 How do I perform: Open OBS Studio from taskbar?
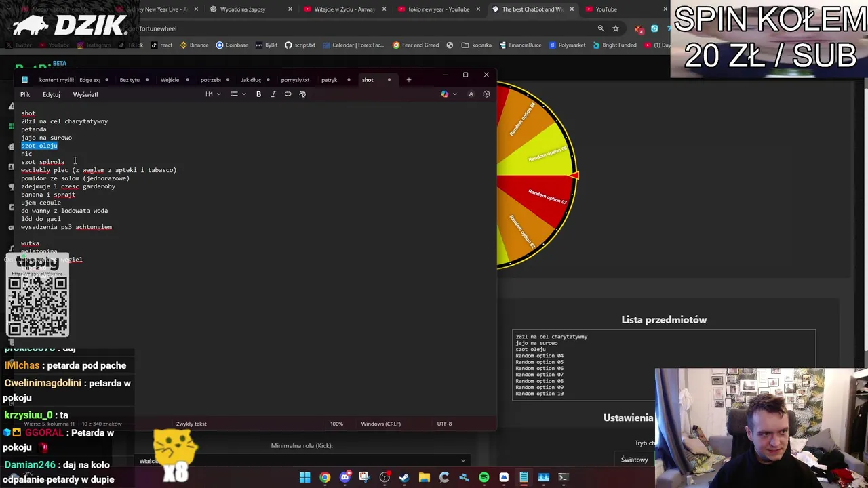pyautogui.click(x=384, y=477)
